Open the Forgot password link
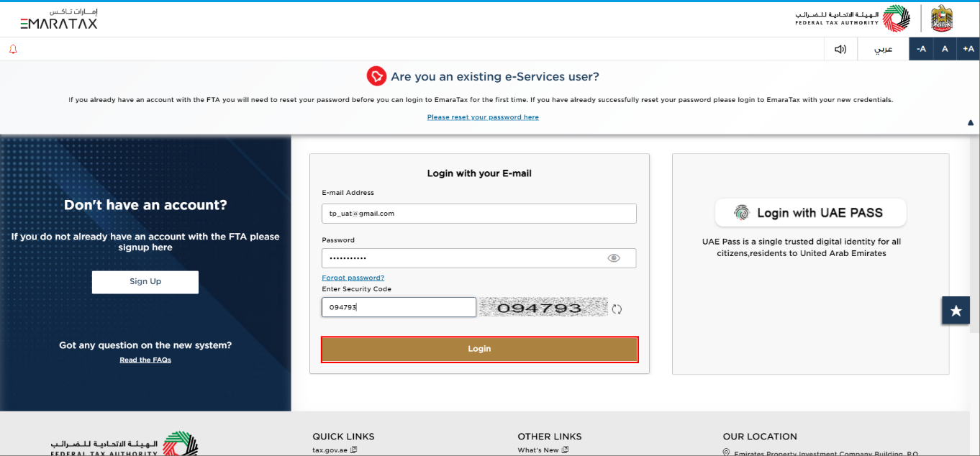Viewport: 980px width, 456px height. tap(353, 278)
